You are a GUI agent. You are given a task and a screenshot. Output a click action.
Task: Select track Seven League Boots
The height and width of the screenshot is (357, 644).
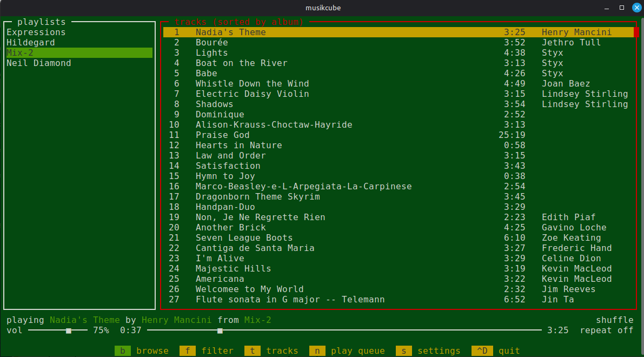tap(399, 238)
